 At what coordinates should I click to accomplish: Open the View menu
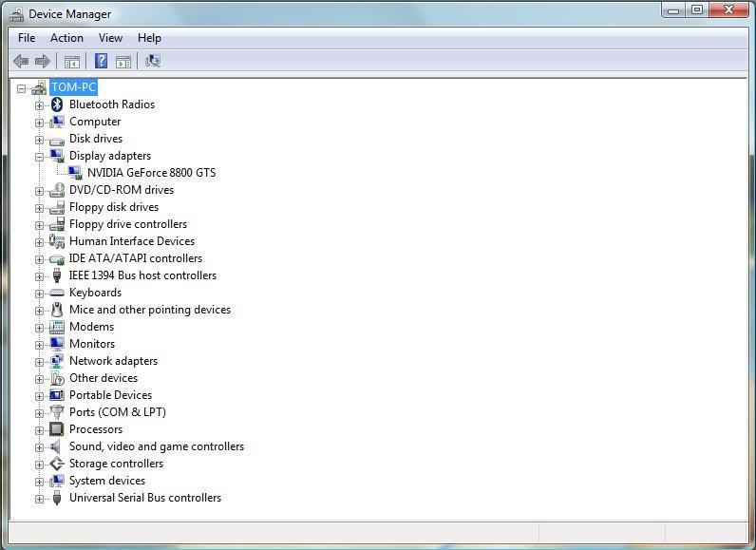point(110,38)
